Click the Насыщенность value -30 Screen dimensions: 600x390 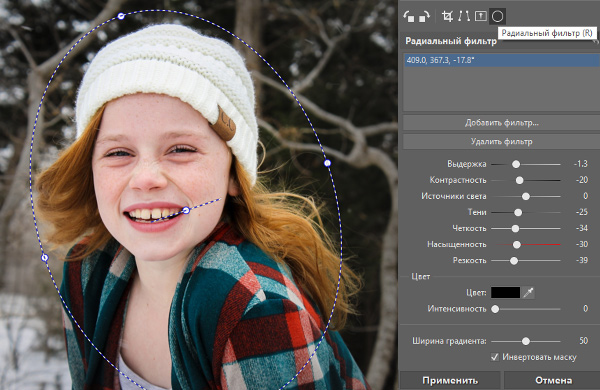(581, 244)
